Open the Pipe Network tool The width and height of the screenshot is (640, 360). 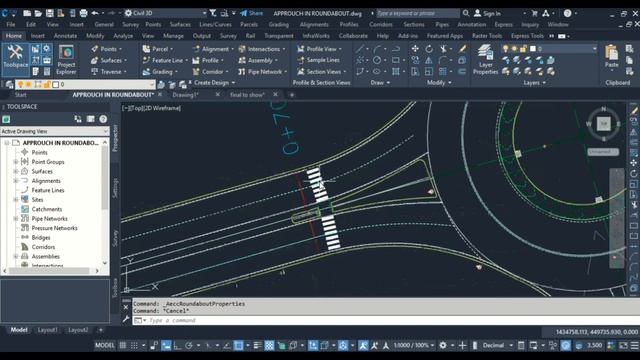(x=261, y=71)
